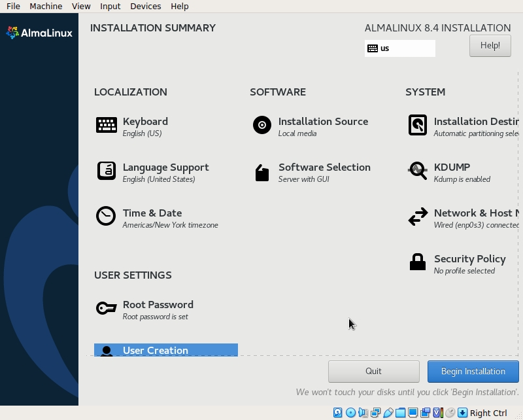Open the View menu
This screenshot has height=420, width=523.
[x=81, y=7]
